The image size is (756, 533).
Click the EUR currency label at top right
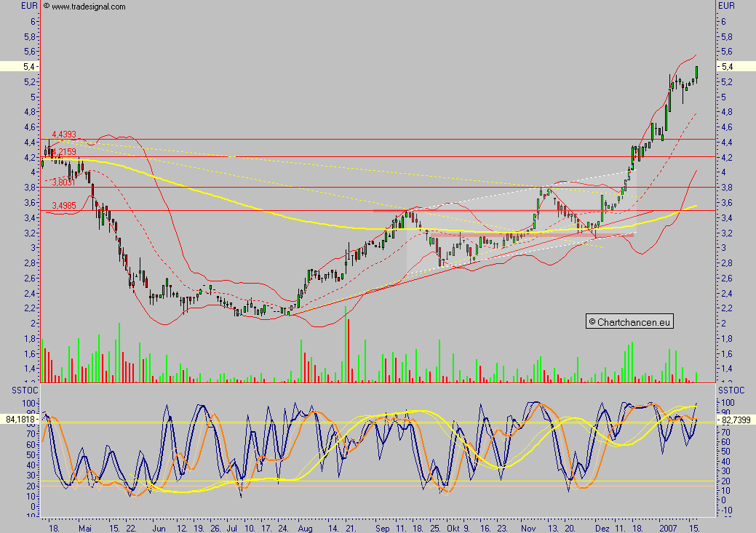726,6
